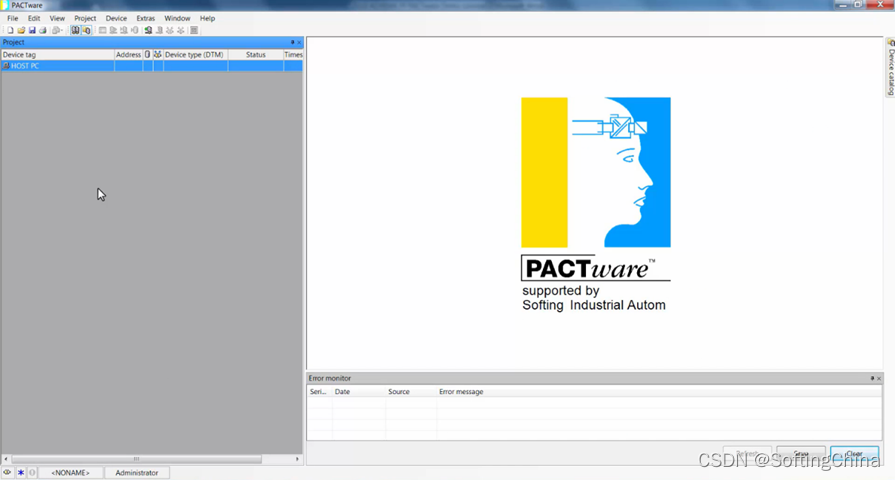Pin the Error monitor panel

click(x=872, y=378)
